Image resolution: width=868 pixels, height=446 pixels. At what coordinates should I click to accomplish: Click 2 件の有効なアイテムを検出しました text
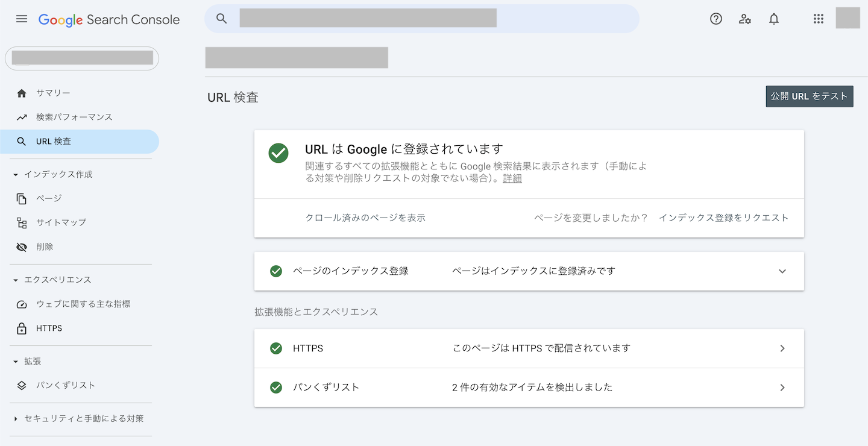[x=532, y=388]
